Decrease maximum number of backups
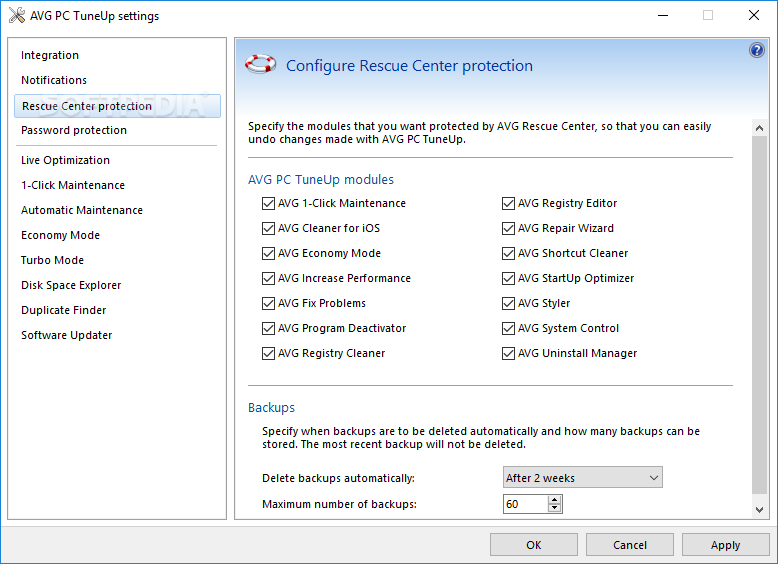 555,508
